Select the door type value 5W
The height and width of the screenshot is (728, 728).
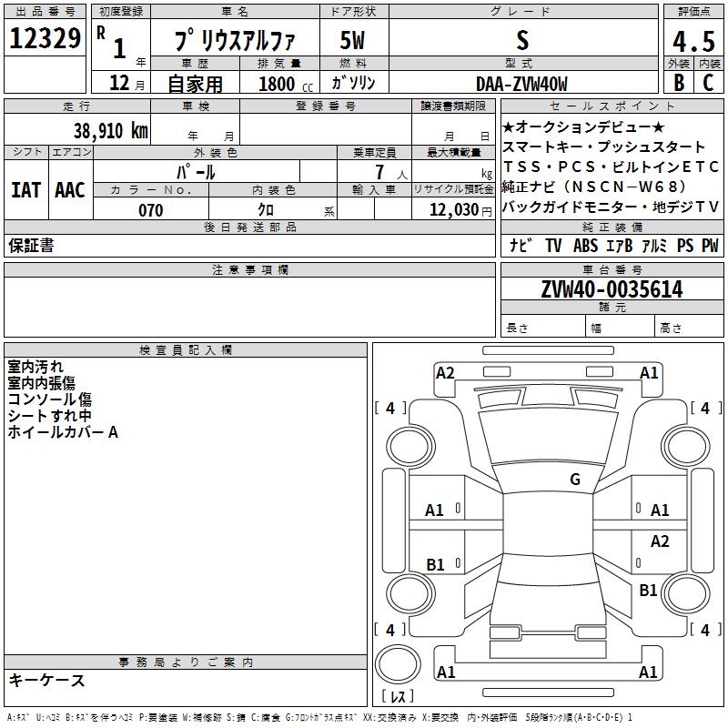pyautogui.click(x=353, y=40)
